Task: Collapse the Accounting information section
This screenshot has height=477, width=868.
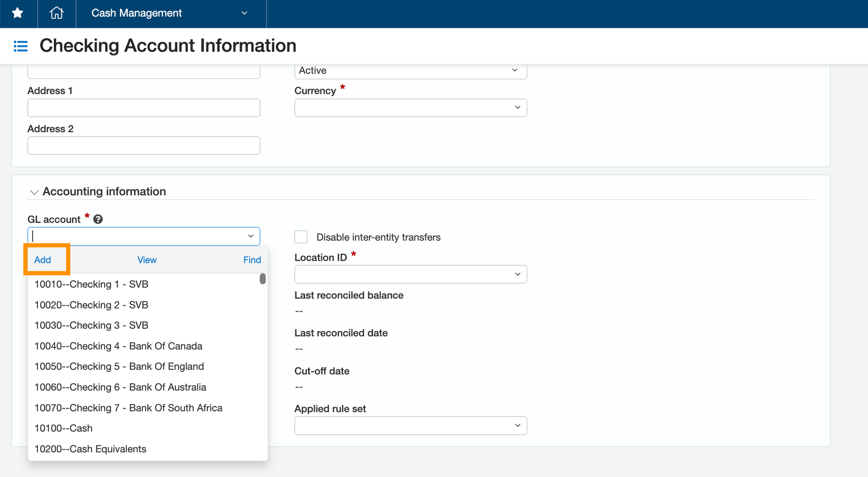Action: click(x=34, y=192)
